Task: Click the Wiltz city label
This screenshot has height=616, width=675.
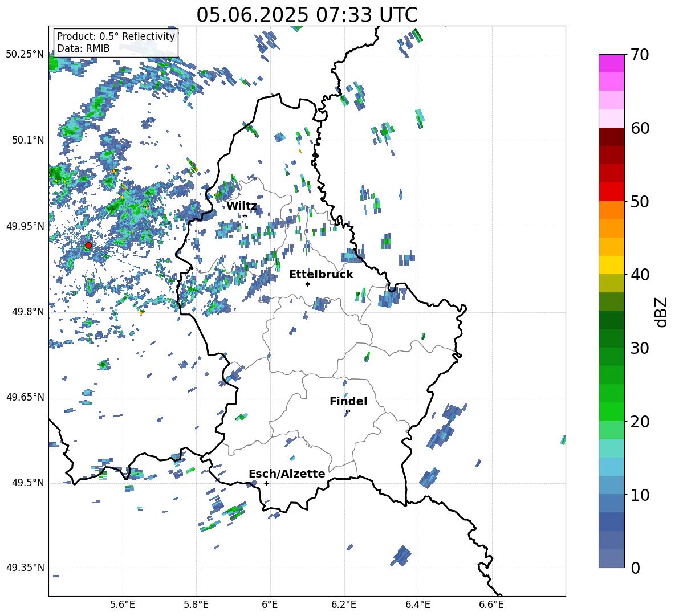Action: (x=242, y=206)
